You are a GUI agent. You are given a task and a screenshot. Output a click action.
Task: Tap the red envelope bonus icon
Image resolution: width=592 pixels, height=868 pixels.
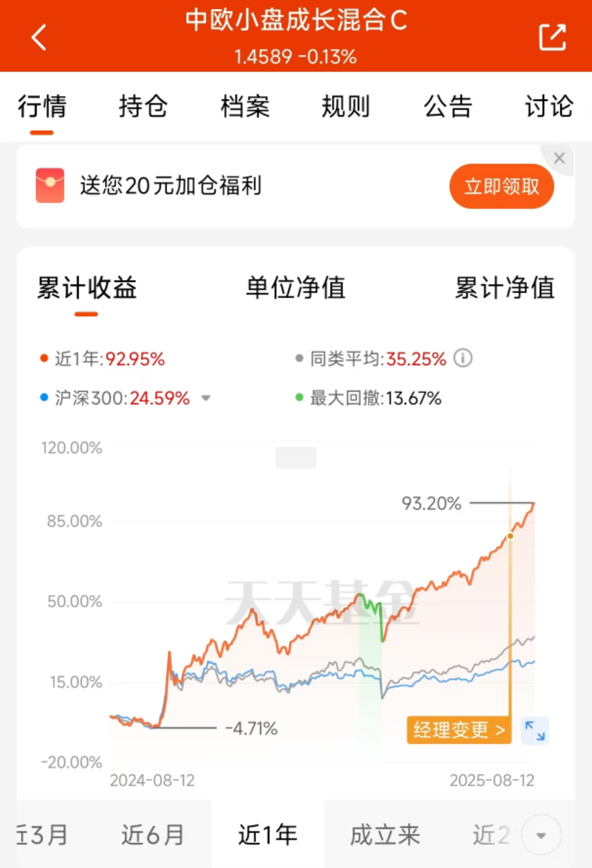coord(50,185)
